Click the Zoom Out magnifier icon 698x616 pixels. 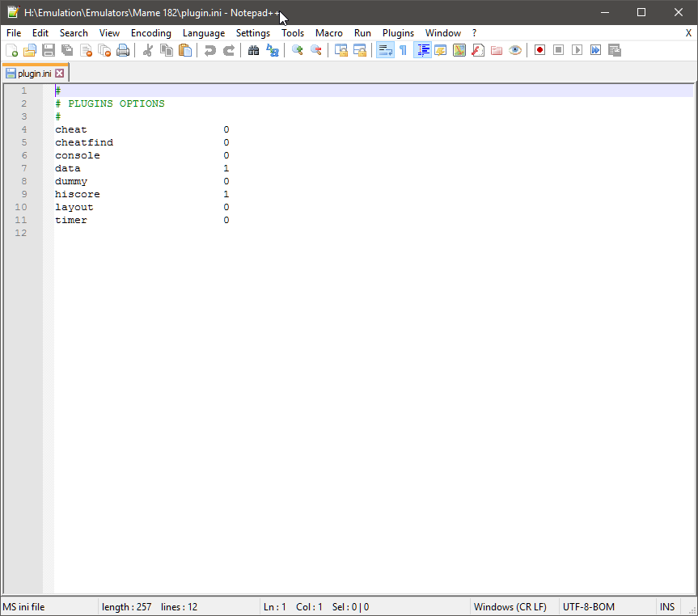(315, 50)
